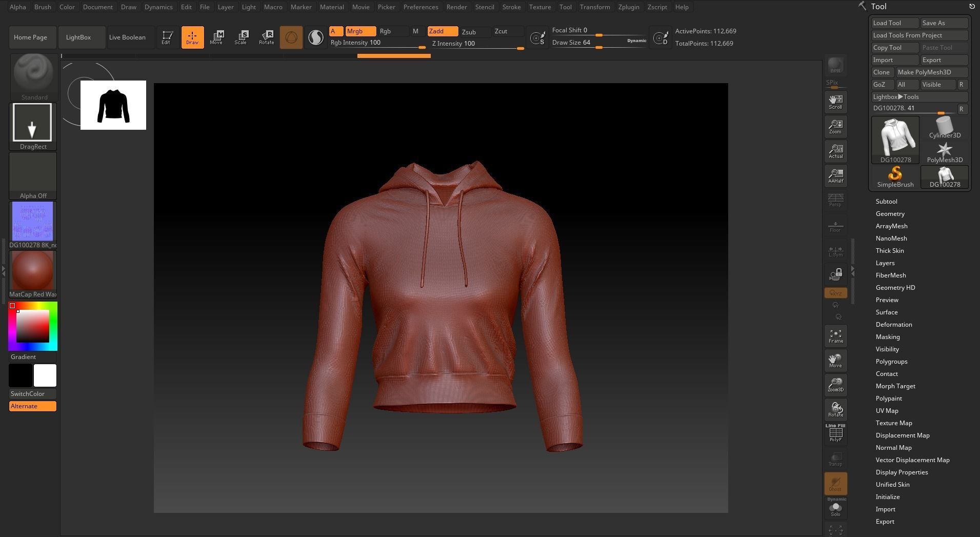
Task: Select the Scale gizmo tool
Action: point(241,37)
